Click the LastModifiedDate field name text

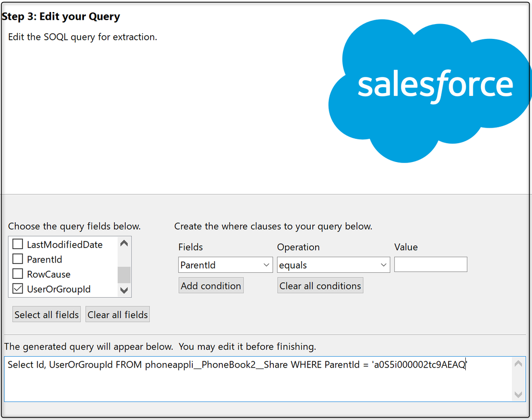point(65,244)
